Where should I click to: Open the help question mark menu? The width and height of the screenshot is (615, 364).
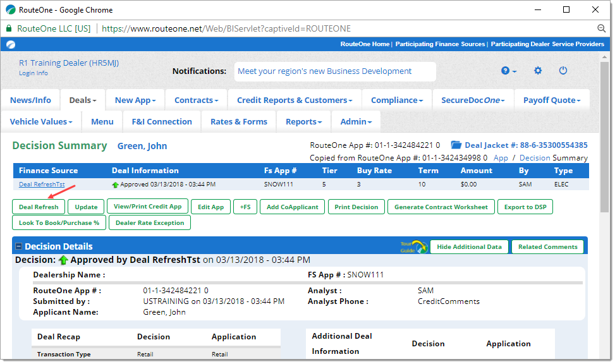click(508, 71)
